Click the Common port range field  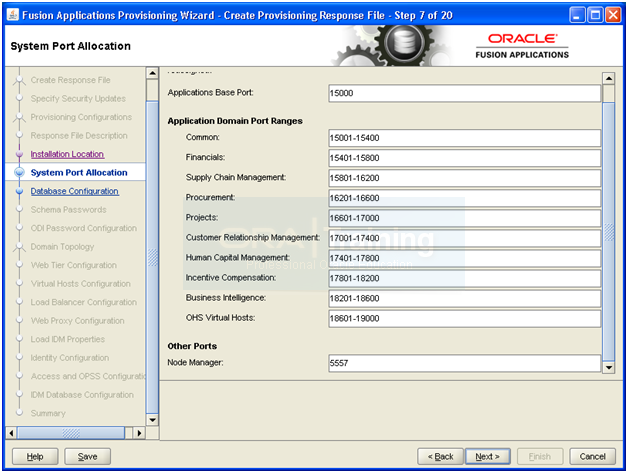pos(464,138)
